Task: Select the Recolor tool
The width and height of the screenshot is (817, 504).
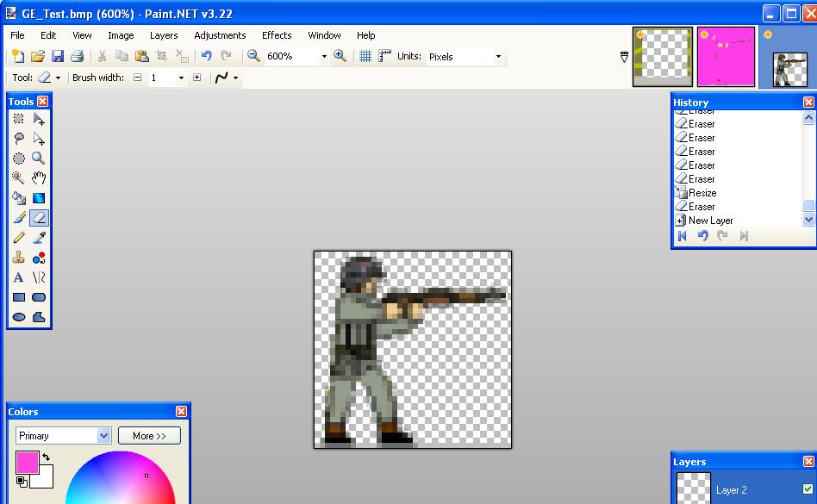Action: tap(39, 258)
